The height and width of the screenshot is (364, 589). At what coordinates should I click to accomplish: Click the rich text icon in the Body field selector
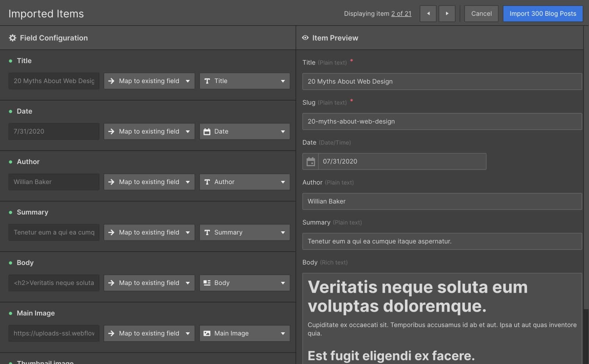coord(207,283)
